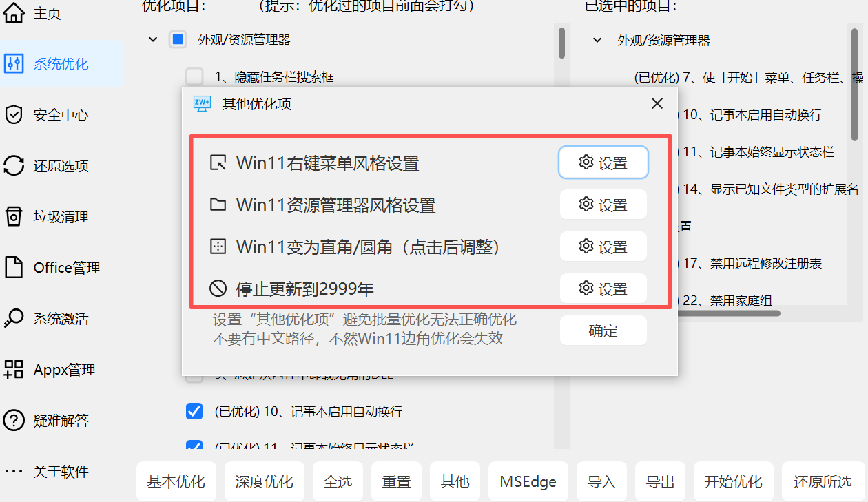
Task: Switch to the 系统优化 sidebar item
Action: pyautogui.click(x=62, y=64)
